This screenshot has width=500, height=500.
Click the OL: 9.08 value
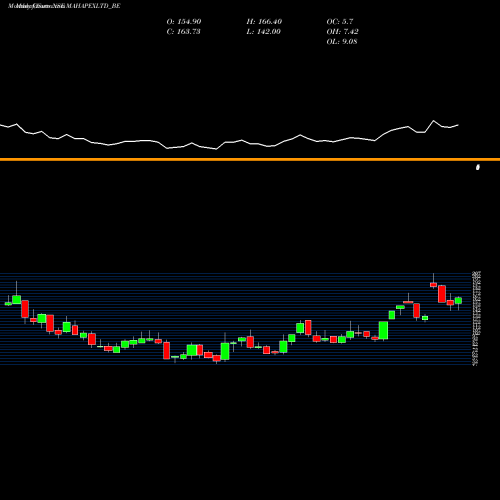pos(342,42)
